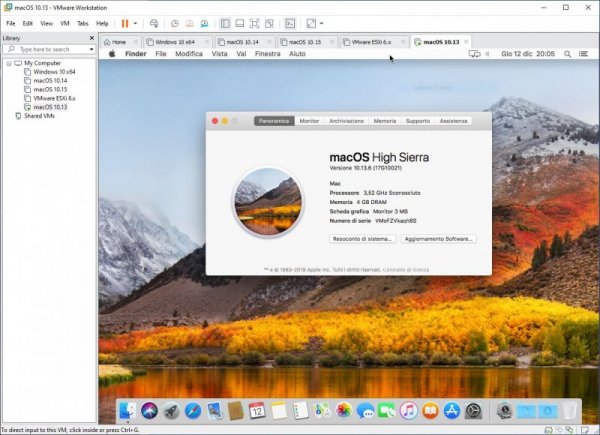The width and height of the screenshot is (600, 435).
Task: Open the power options dropdown next to Pause
Action: click(135, 23)
